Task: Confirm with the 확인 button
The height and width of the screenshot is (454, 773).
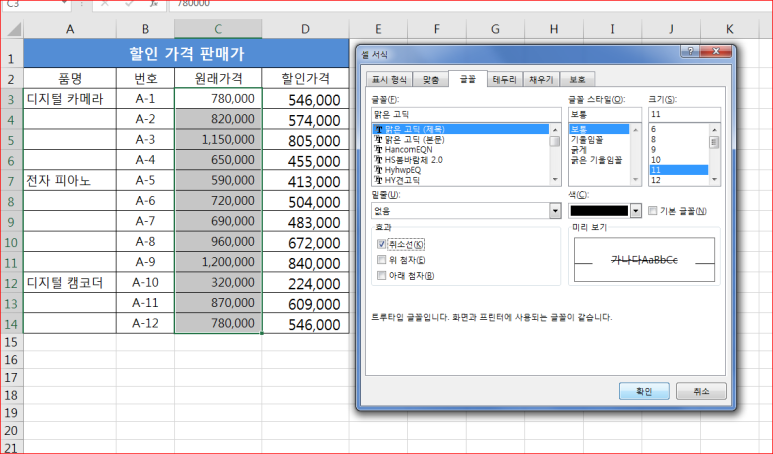Action: pos(644,391)
